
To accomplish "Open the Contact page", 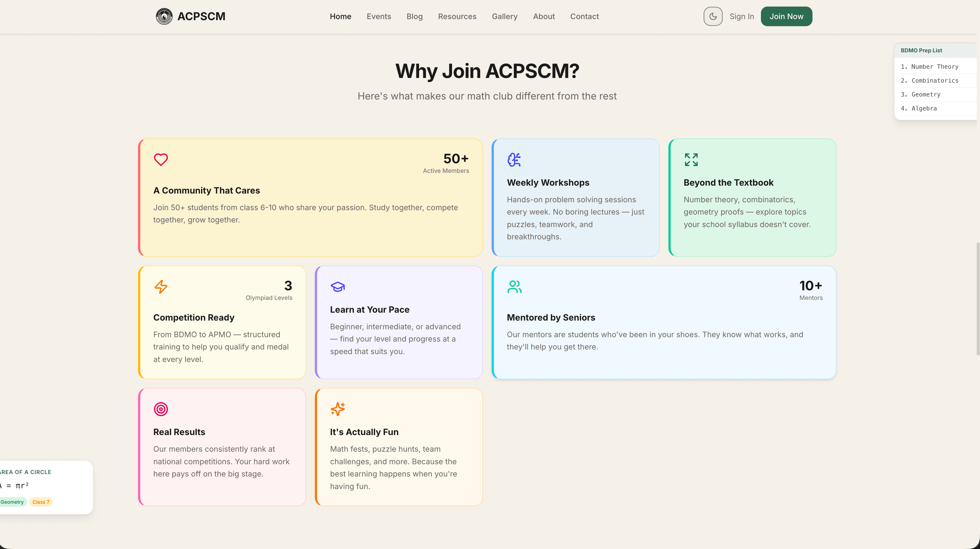I will click(x=584, y=16).
